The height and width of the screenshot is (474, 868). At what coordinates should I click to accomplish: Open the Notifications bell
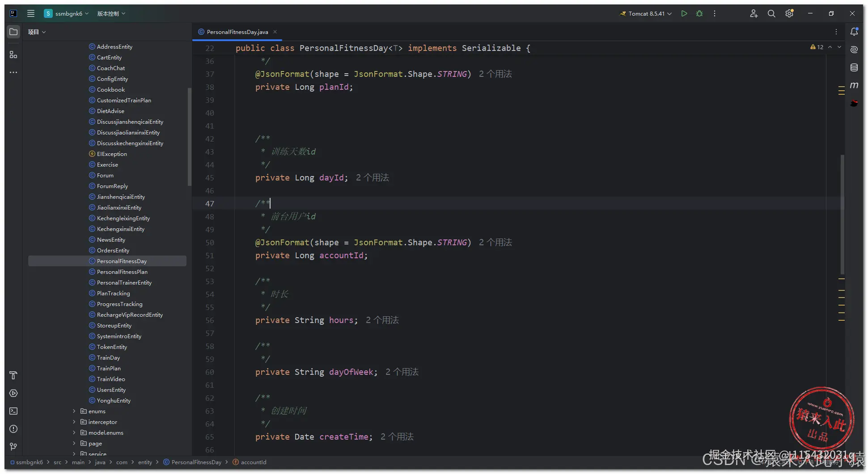854,32
